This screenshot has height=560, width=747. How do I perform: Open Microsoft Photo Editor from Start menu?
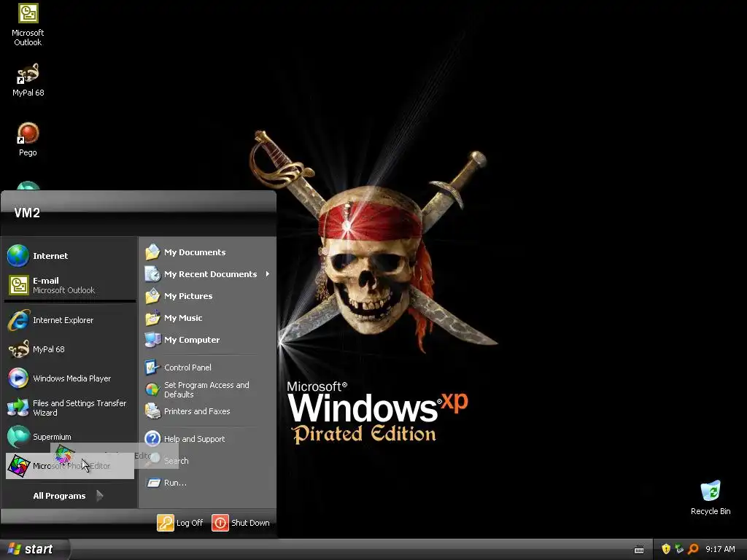69,466
